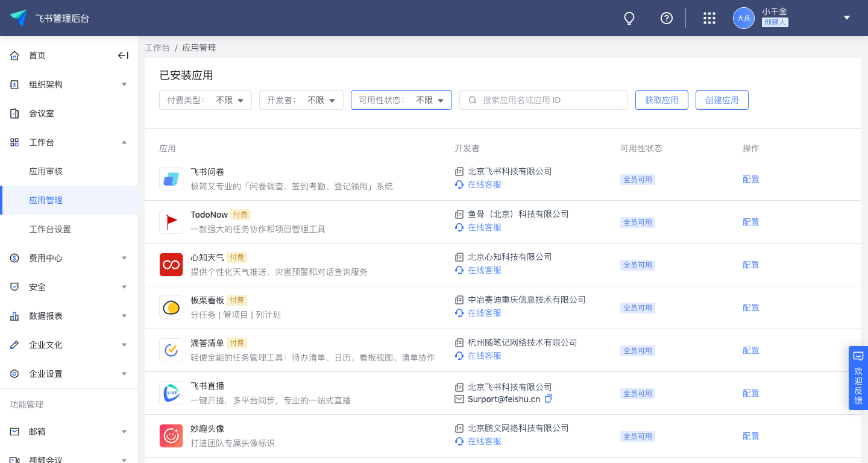
Task: Open 在线客服 link for 飞书问卷
Action: [x=485, y=184]
